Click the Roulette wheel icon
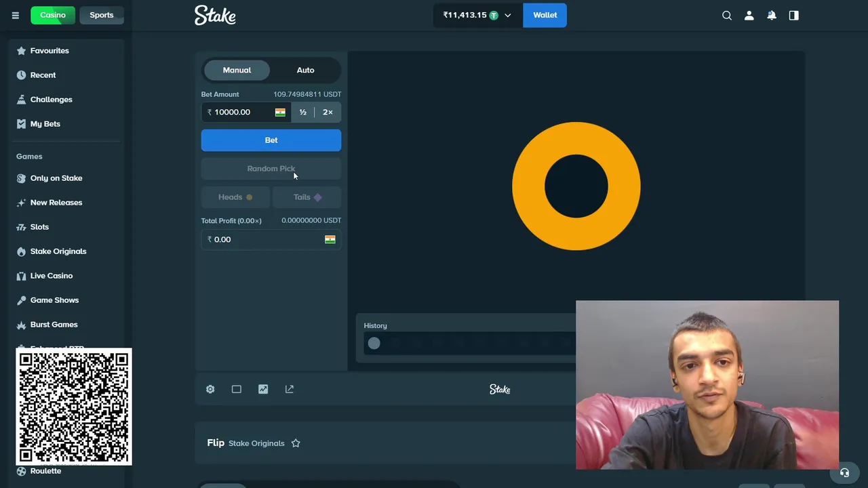This screenshot has width=868, height=488. point(21,471)
